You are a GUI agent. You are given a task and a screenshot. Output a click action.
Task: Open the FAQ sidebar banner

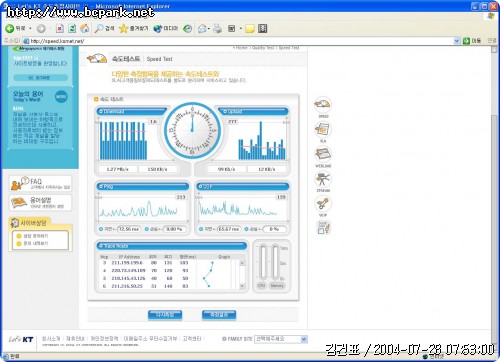40,184
